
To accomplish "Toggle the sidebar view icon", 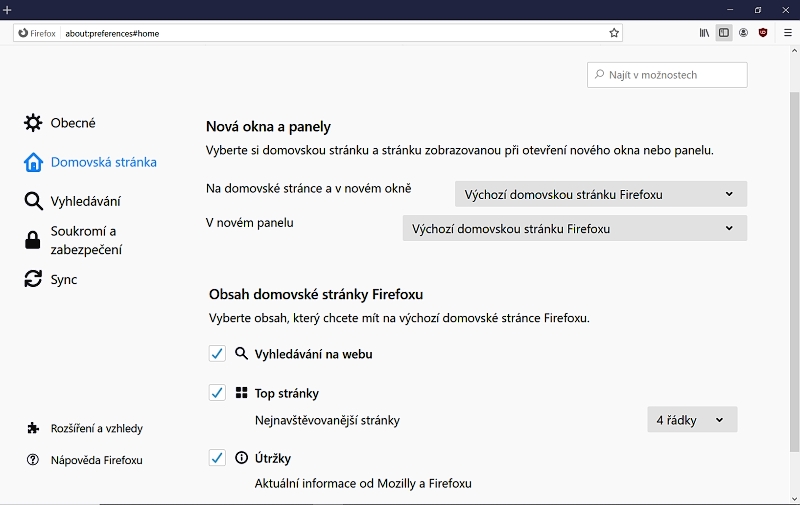I will [723, 33].
